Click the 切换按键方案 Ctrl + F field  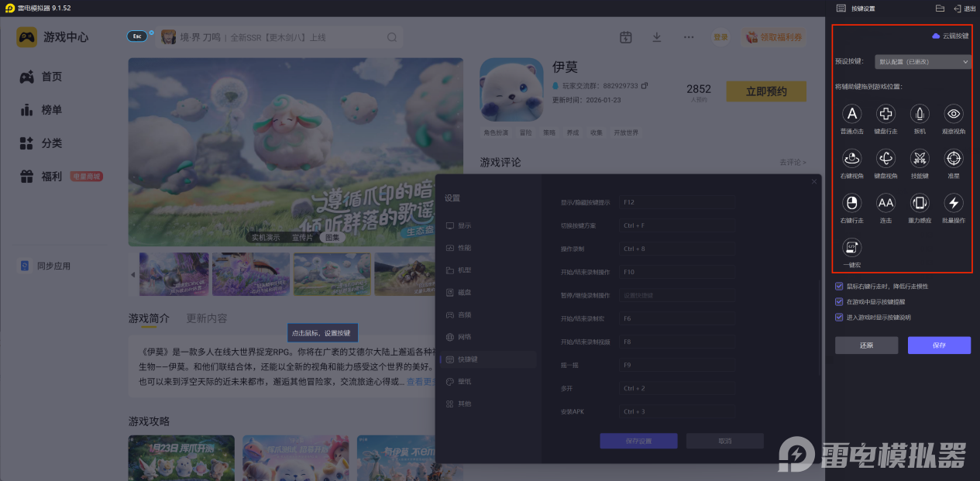point(676,225)
